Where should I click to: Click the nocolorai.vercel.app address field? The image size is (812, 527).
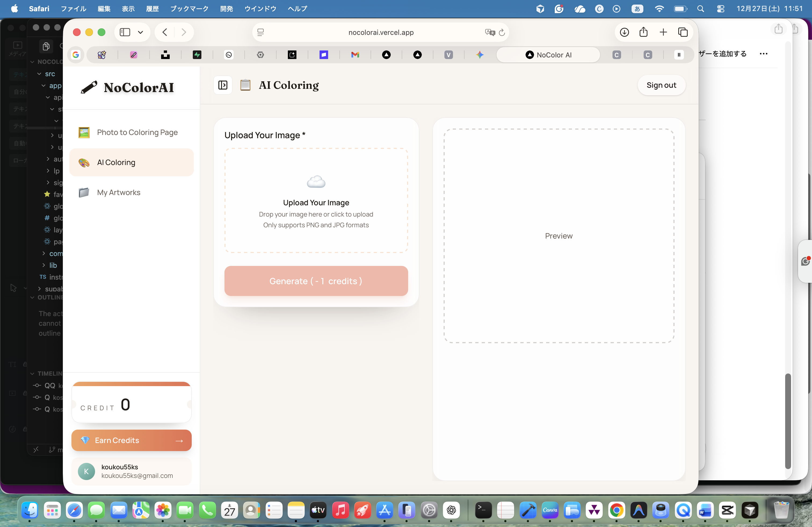tap(380, 32)
